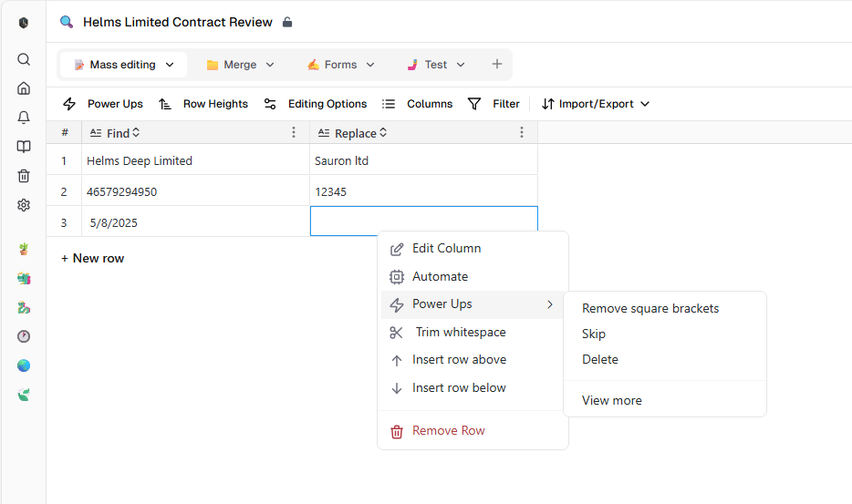Open settings gear in sidebar
This screenshot has width=852, height=504.
point(24,205)
